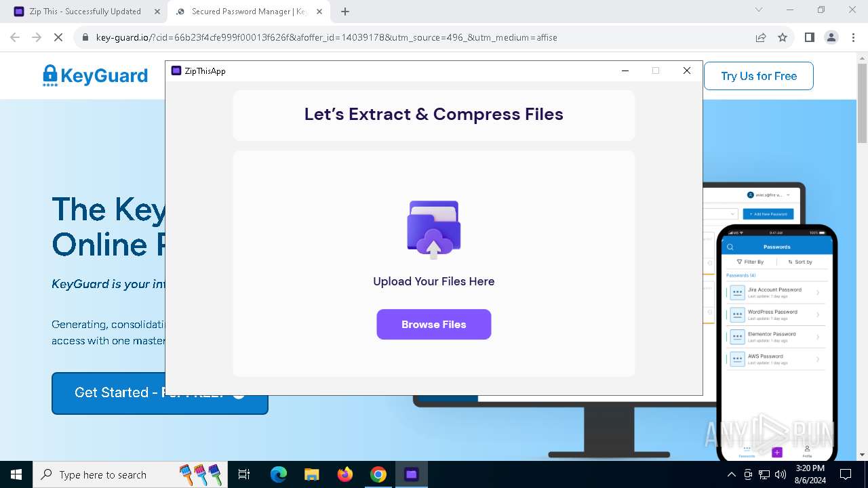Viewport: 868px width, 488px height.
Task: Close the "Secured Password Manager" tab
Action: (x=319, y=12)
